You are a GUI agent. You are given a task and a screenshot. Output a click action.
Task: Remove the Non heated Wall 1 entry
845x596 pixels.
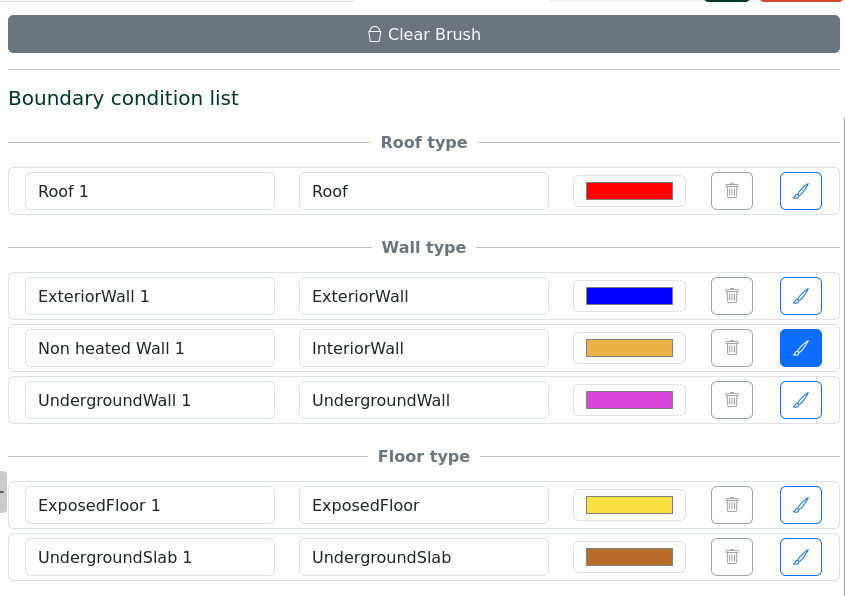731,348
